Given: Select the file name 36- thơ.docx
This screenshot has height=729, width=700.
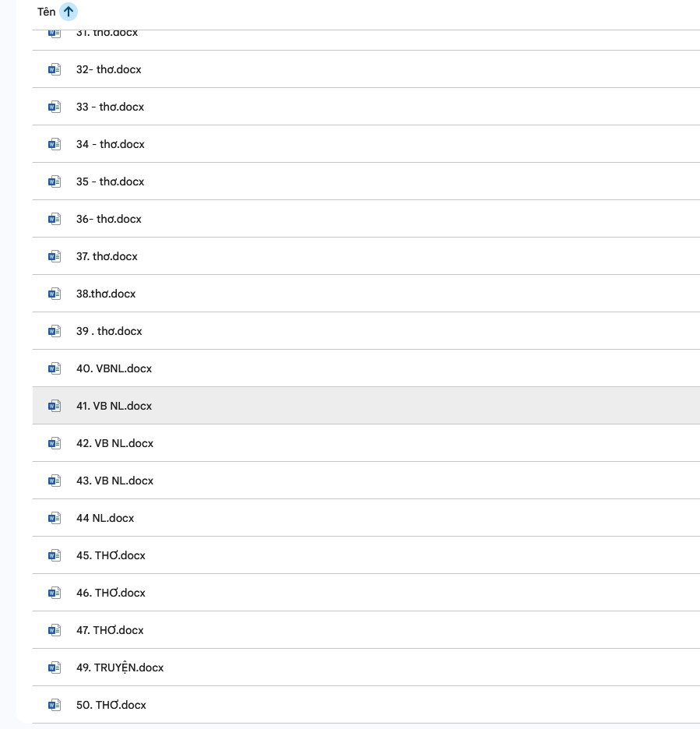Looking at the screenshot, I should point(109,219).
